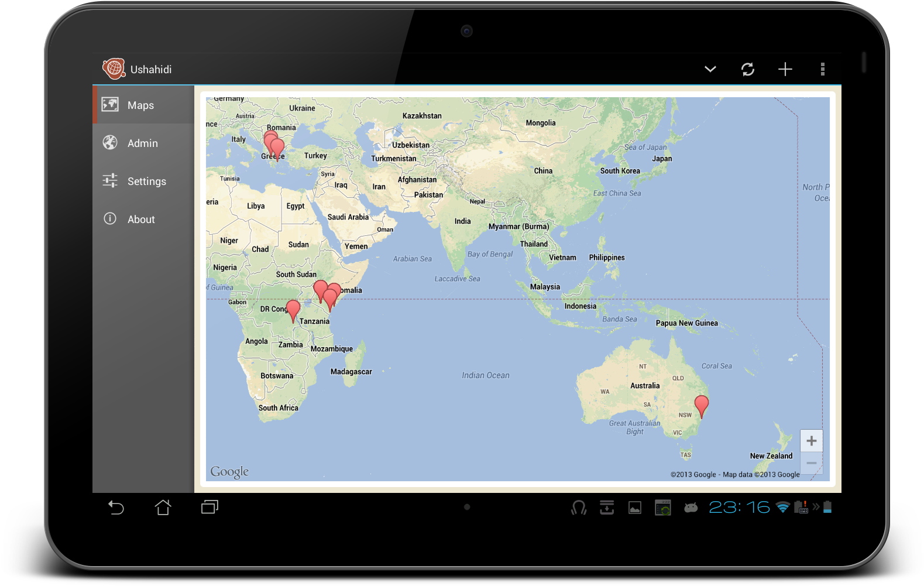Open the About sidebar item
Image resolution: width=924 pixels, height=586 pixels.
coord(143,219)
